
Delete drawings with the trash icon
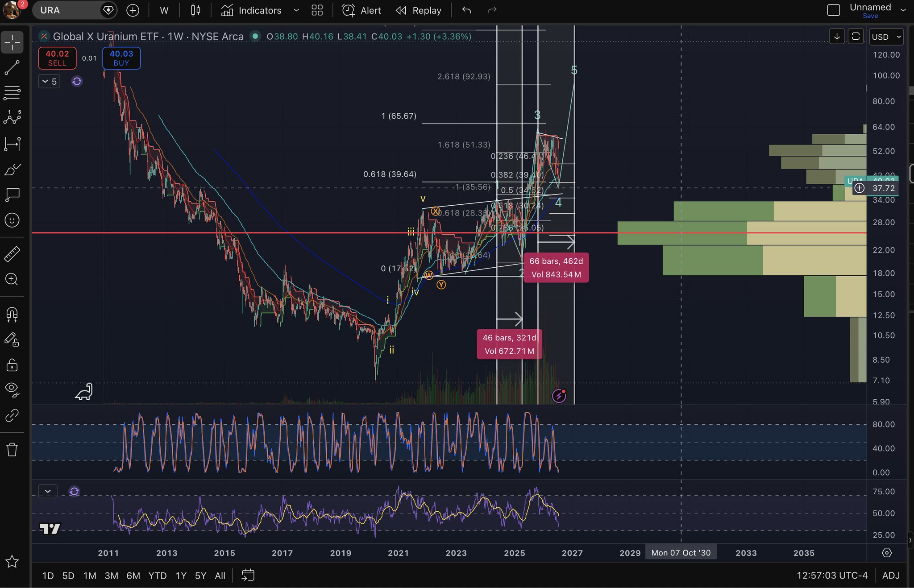[x=12, y=449]
